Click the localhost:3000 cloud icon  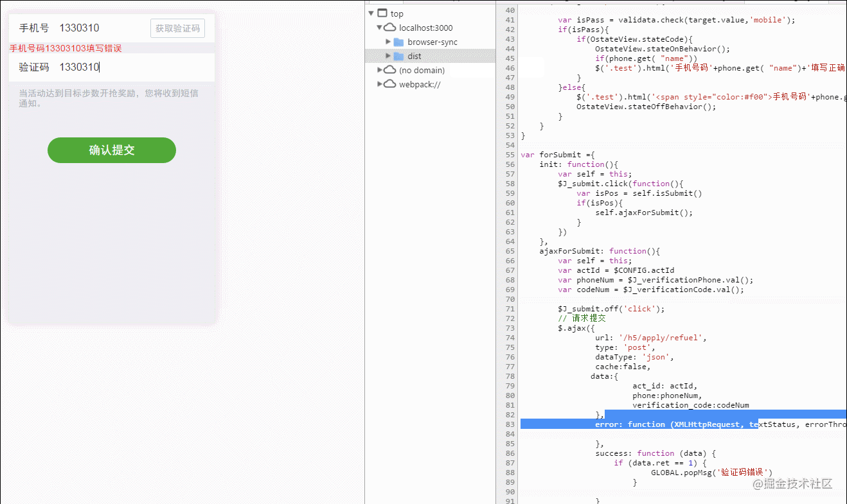coord(390,28)
